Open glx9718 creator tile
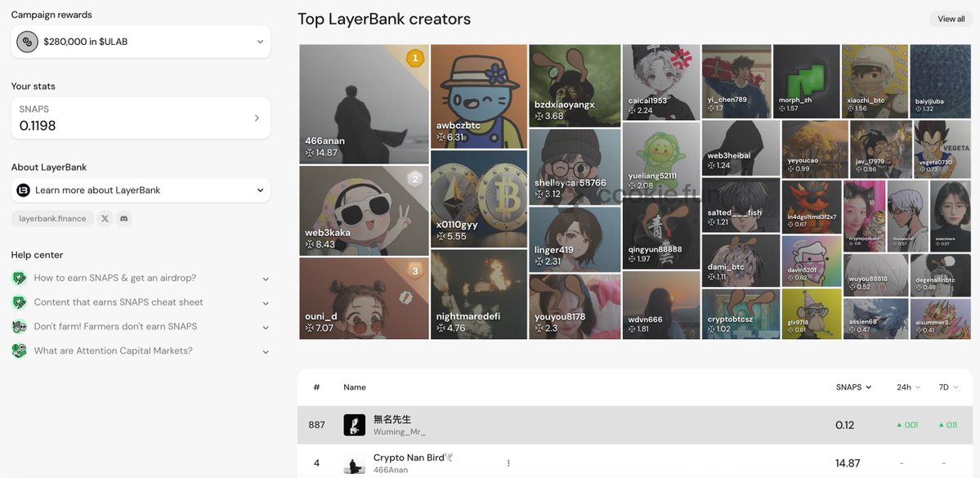 pos(812,313)
